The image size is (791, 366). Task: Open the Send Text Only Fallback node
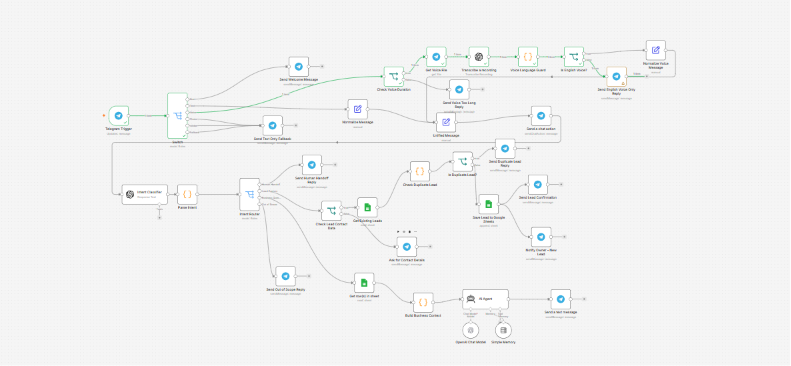click(272, 126)
